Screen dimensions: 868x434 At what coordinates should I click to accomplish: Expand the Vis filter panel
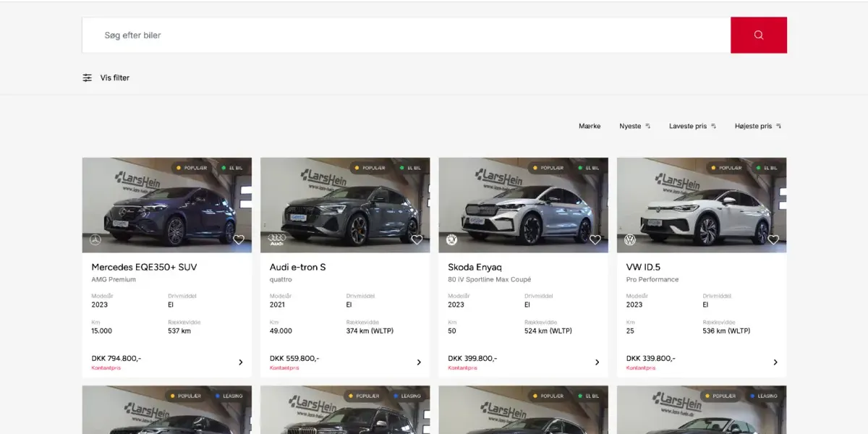(x=114, y=77)
